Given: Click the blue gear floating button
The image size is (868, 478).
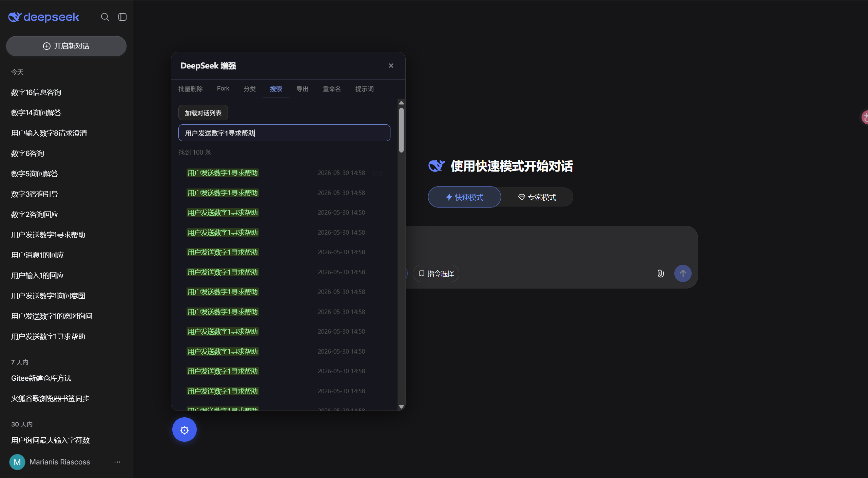Looking at the screenshot, I should tap(185, 430).
